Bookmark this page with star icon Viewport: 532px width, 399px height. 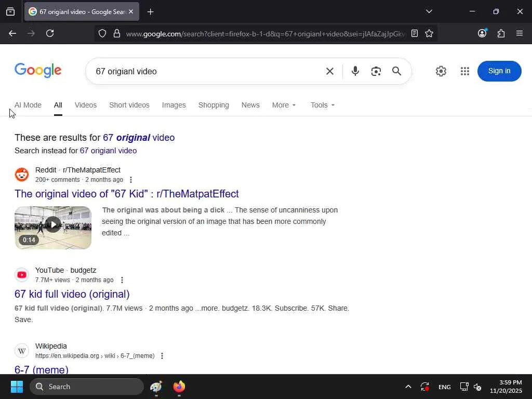point(429,33)
